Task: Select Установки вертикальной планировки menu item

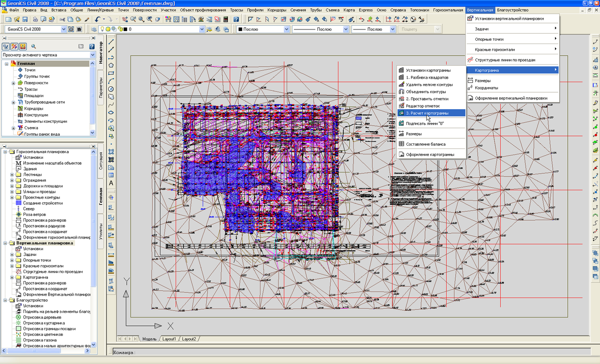Action: 513,19
